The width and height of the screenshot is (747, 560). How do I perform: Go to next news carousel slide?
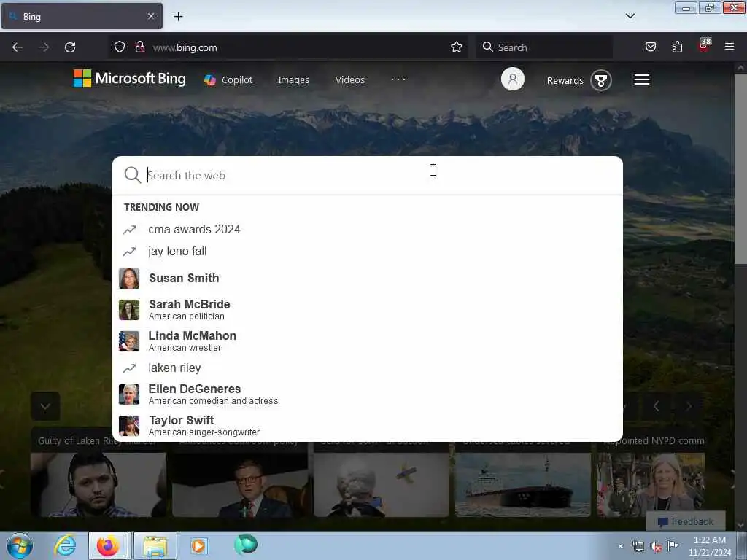(x=689, y=406)
